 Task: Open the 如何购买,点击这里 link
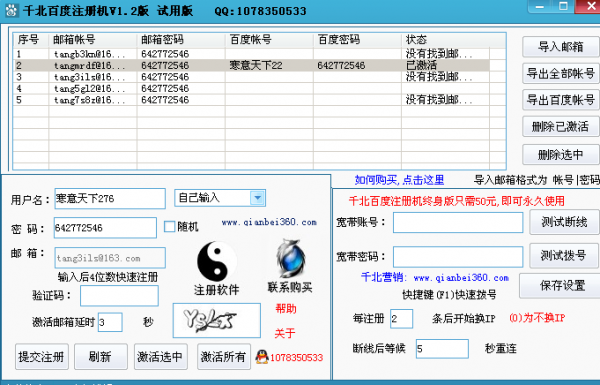[399, 180]
